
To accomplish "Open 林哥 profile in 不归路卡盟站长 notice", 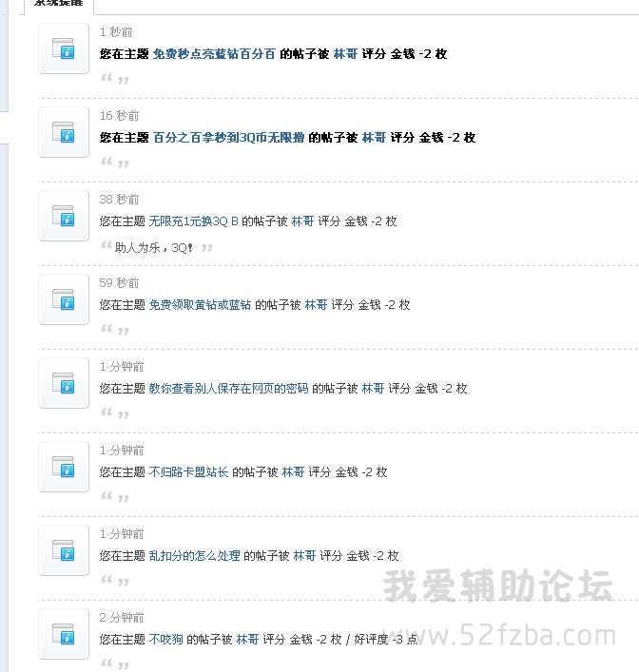I will 293,471.
